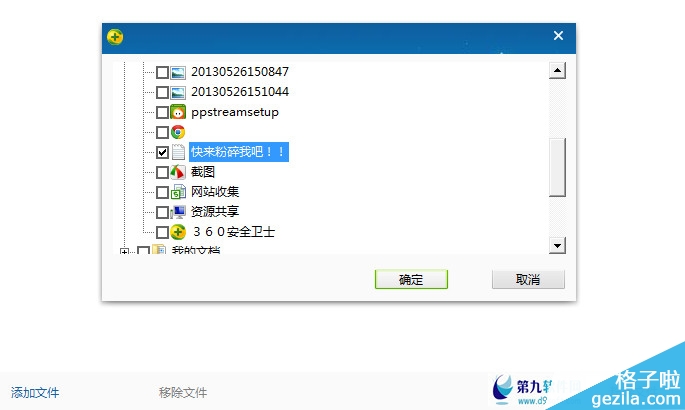The image size is (685, 410).
Task: Click the scrollbar up arrow
Action: 557,70
